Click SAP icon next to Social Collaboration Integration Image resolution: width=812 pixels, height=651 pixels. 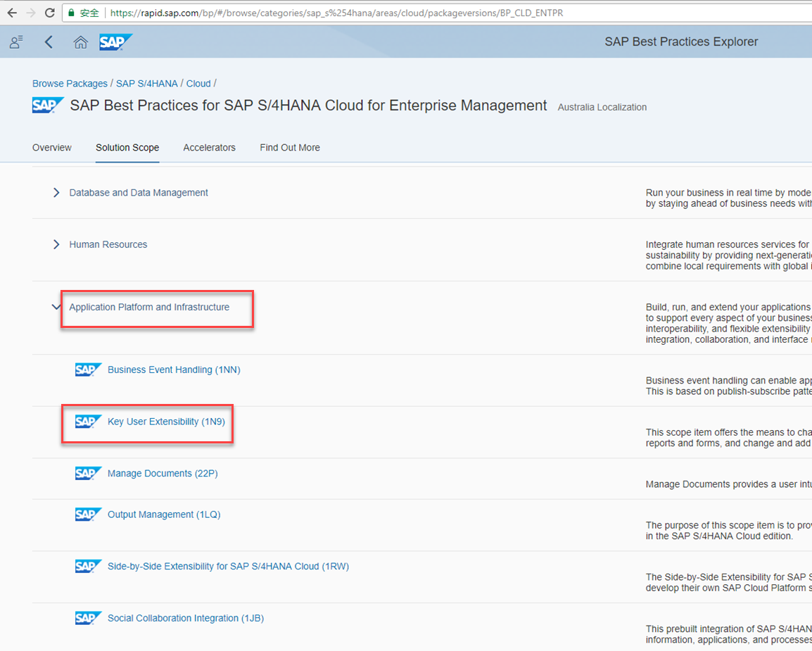(88, 618)
